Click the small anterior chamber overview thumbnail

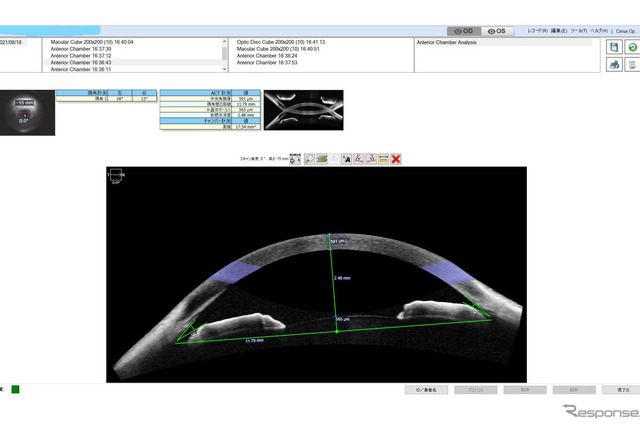304,110
